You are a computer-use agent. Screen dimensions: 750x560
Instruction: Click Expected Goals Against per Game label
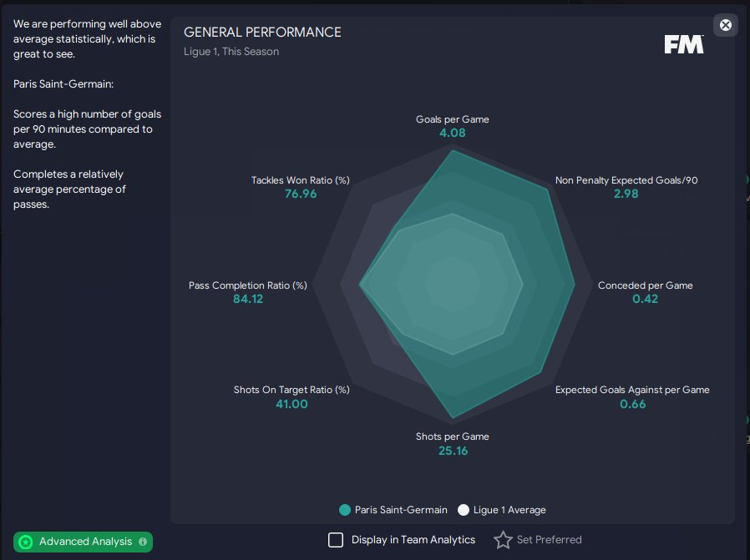(632, 390)
